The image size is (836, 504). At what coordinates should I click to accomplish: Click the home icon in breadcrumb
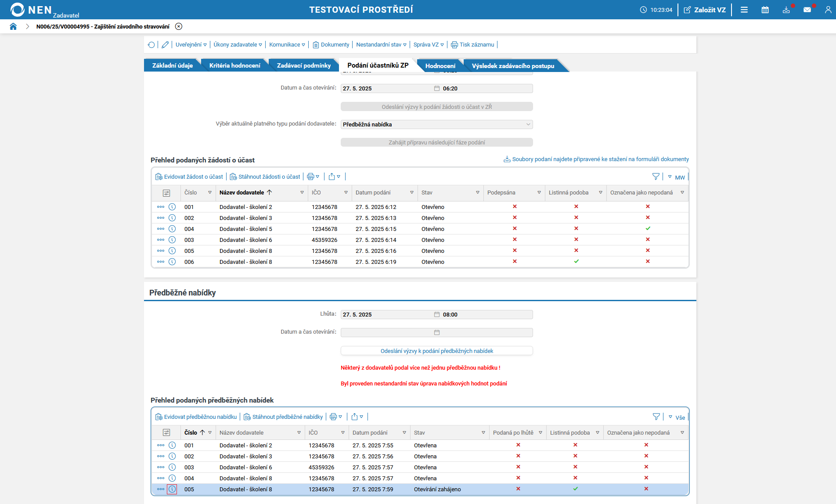(x=13, y=26)
